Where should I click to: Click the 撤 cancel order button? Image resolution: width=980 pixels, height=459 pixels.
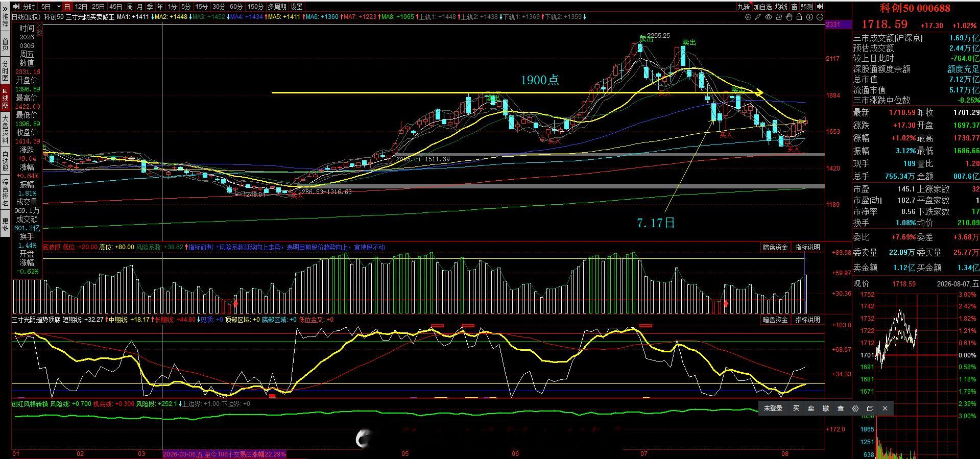pos(826,408)
